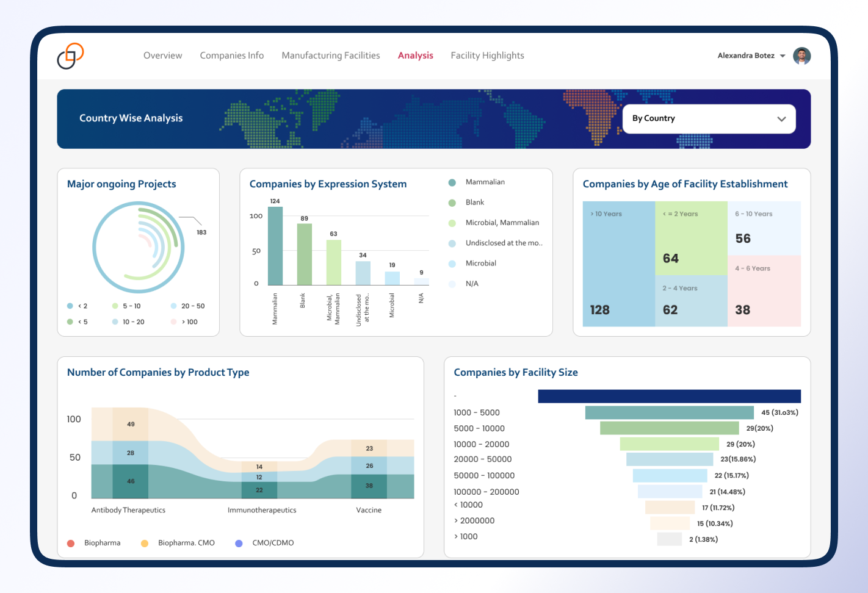Open the By Country dropdown
The height and width of the screenshot is (593, 868).
click(708, 119)
